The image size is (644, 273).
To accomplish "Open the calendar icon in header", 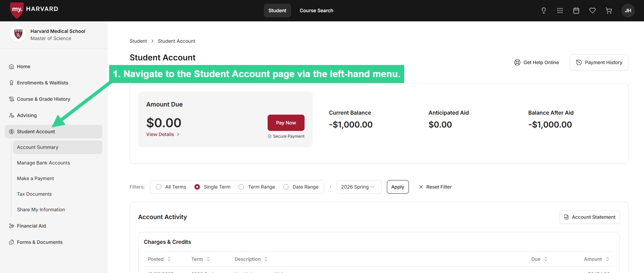I will pyautogui.click(x=576, y=11).
